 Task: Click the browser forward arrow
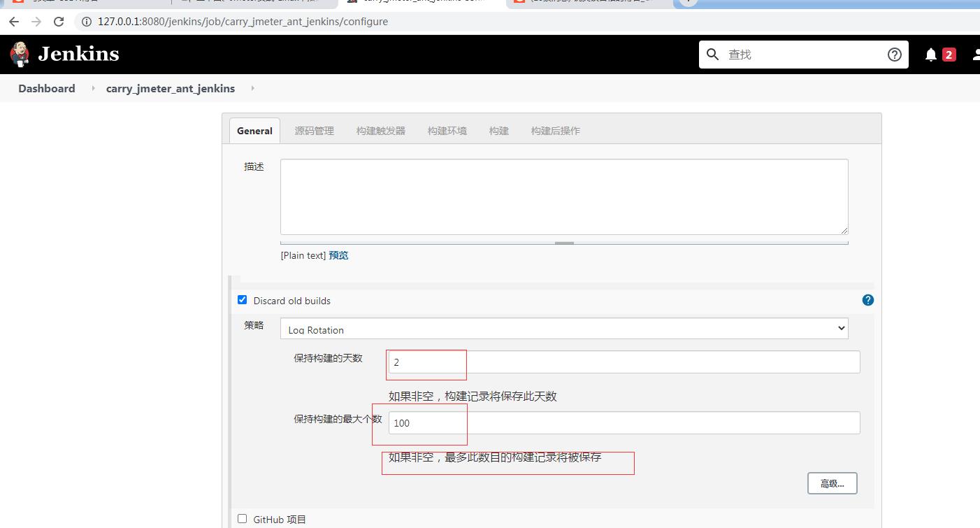(36, 22)
